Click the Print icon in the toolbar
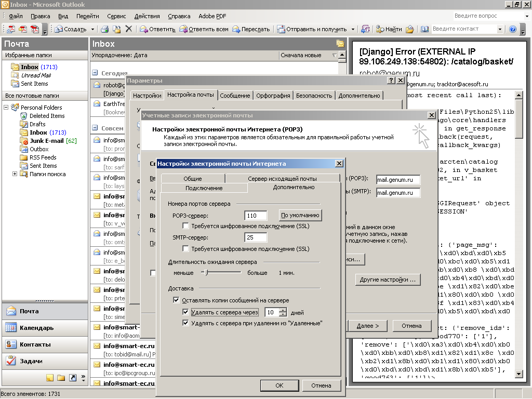This screenshot has height=399, width=532. pos(104,29)
